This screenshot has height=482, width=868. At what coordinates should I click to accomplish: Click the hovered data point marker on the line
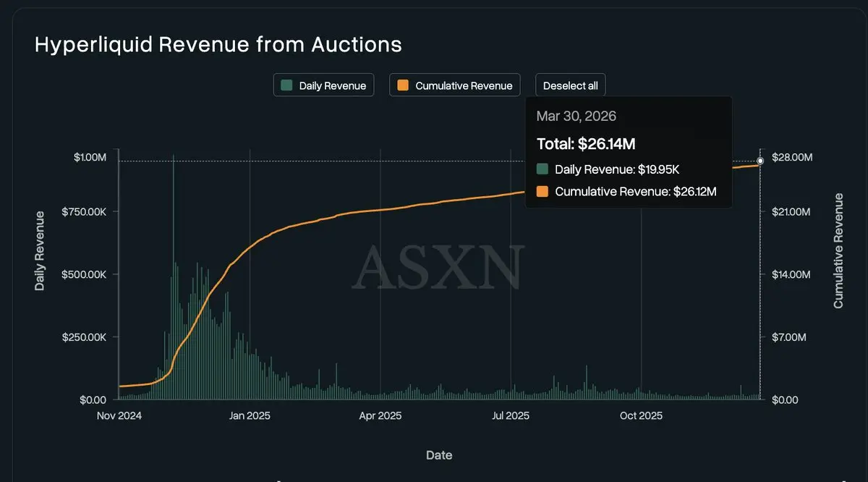pyautogui.click(x=760, y=161)
